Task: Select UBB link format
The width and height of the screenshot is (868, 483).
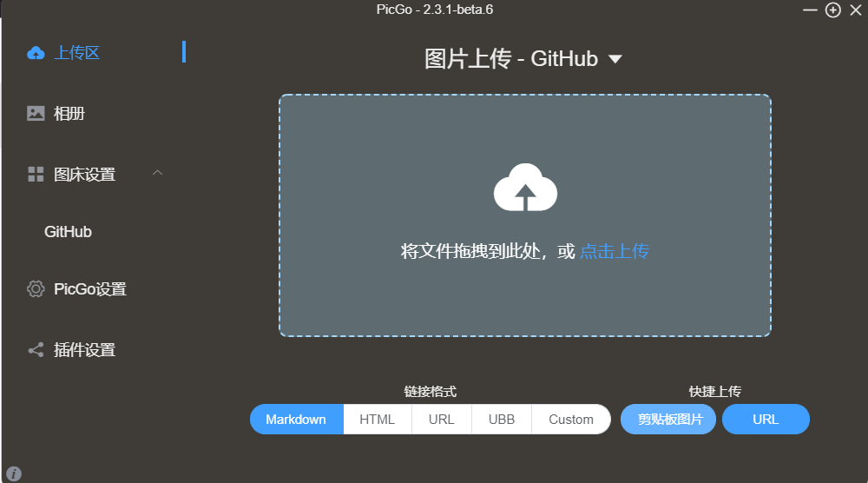Action: point(502,420)
